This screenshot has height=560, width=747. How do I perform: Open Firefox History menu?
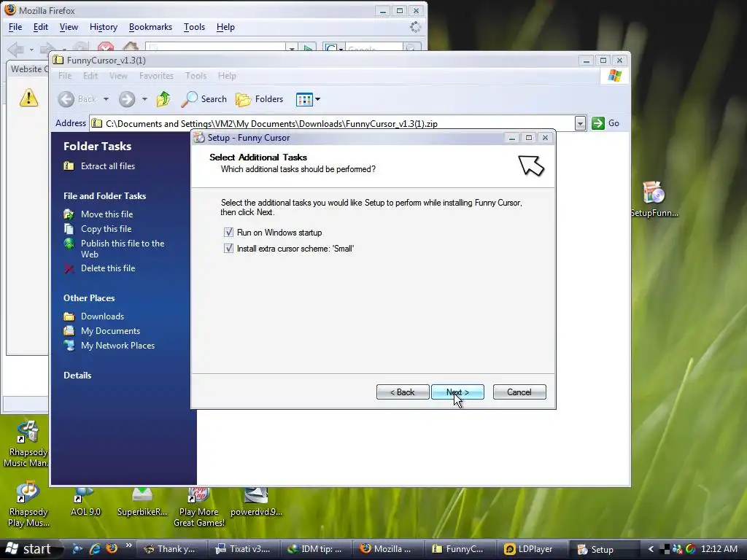(x=104, y=27)
